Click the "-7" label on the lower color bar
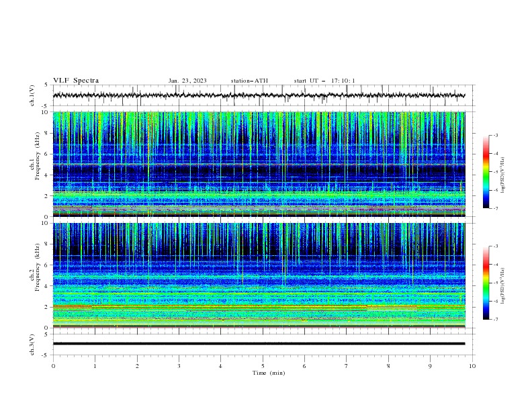Viewport: 532px width, 411px height. click(x=495, y=319)
